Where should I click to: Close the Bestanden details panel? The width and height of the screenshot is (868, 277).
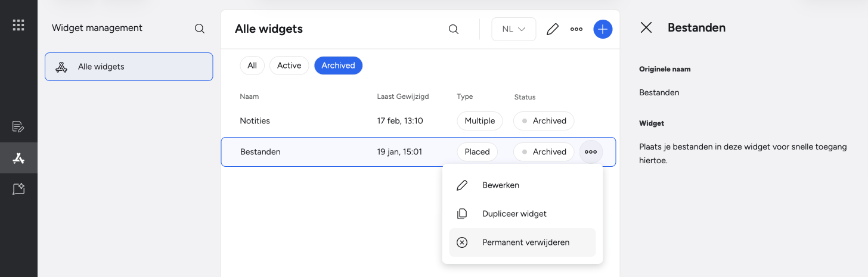point(646,27)
